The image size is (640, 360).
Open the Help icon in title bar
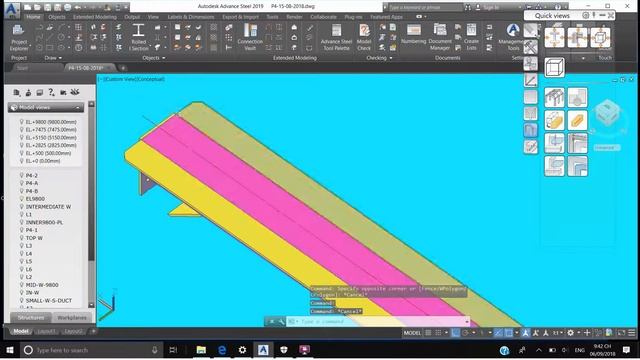pyautogui.click(x=558, y=7)
